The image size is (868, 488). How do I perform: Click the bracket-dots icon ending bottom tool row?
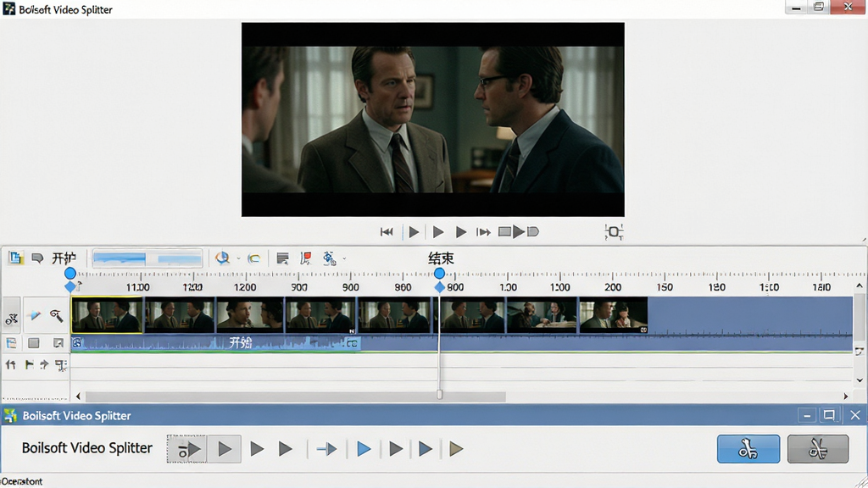[x=61, y=365]
